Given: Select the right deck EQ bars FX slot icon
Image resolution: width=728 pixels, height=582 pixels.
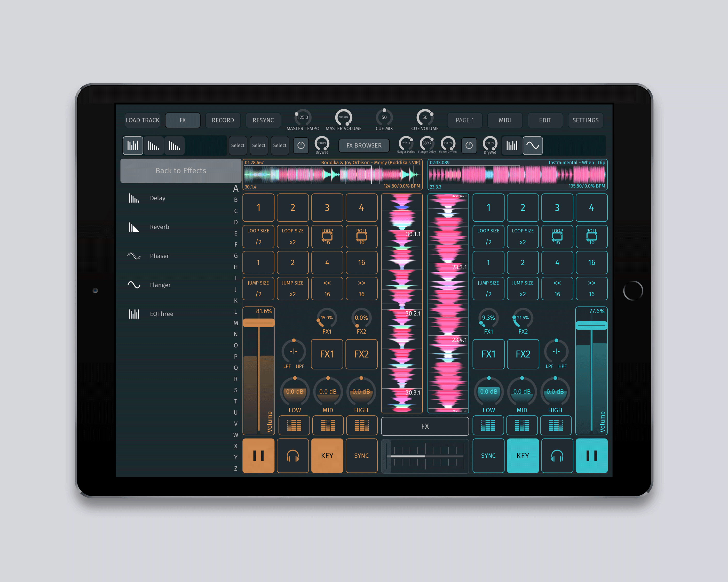Looking at the screenshot, I should coord(512,145).
